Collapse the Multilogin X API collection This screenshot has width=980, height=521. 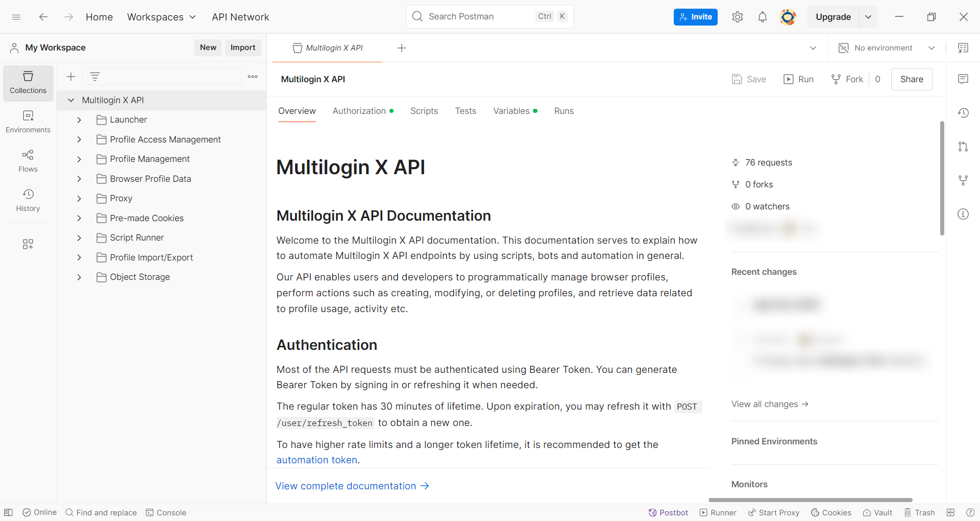pyautogui.click(x=71, y=100)
